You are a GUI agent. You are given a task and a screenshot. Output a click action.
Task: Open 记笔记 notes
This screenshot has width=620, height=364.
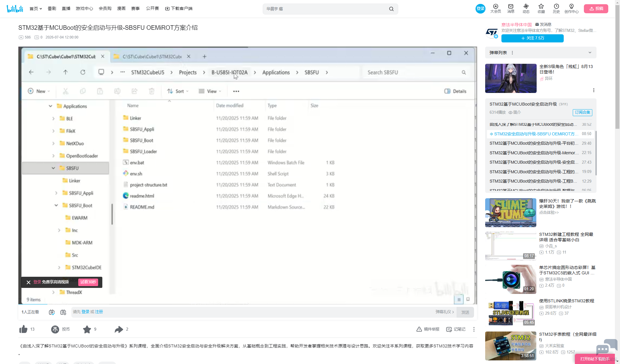[456, 329]
